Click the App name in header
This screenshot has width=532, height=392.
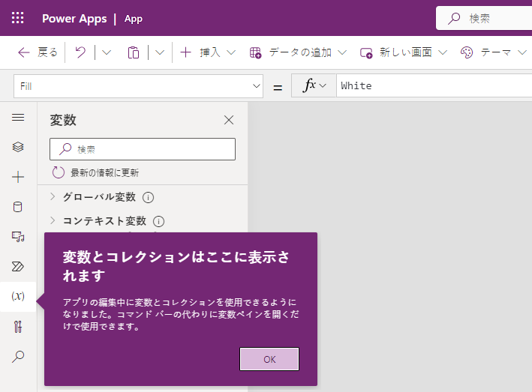134,19
